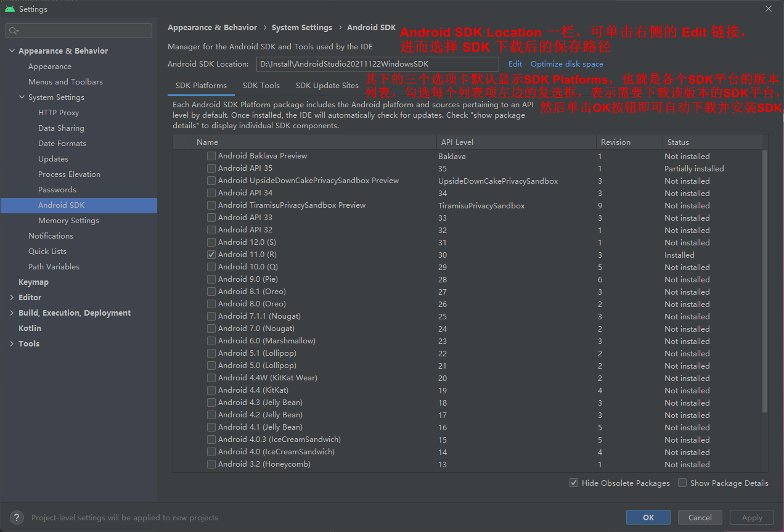The height and width of the screenshot is (532, 784).
Task: Click the SDK platforms list vertical scrollbar
Action: tap(765, 280)
